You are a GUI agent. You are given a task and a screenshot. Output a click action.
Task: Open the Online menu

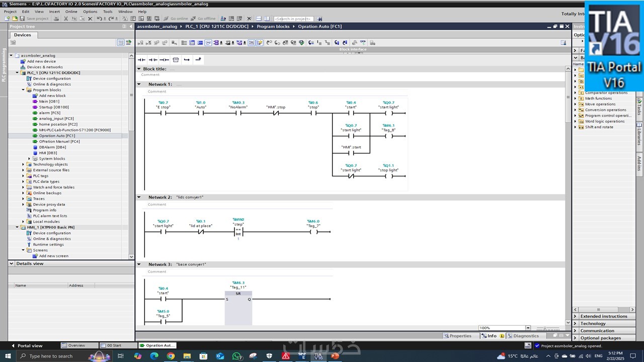coord(71,12)
